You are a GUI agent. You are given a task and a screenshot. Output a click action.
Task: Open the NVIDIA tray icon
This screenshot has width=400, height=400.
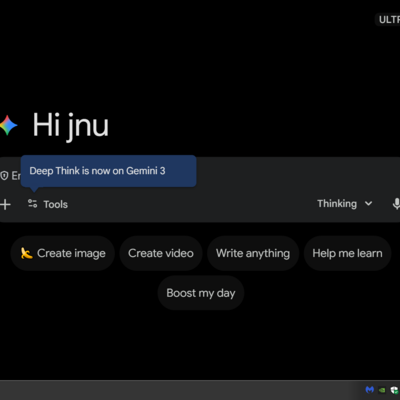382,389
